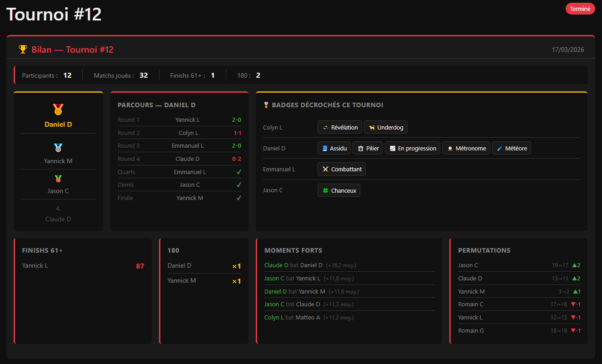Click Claude D in Moments forts list
This screenshot has width=602, height=364.
tap(276, 265)
